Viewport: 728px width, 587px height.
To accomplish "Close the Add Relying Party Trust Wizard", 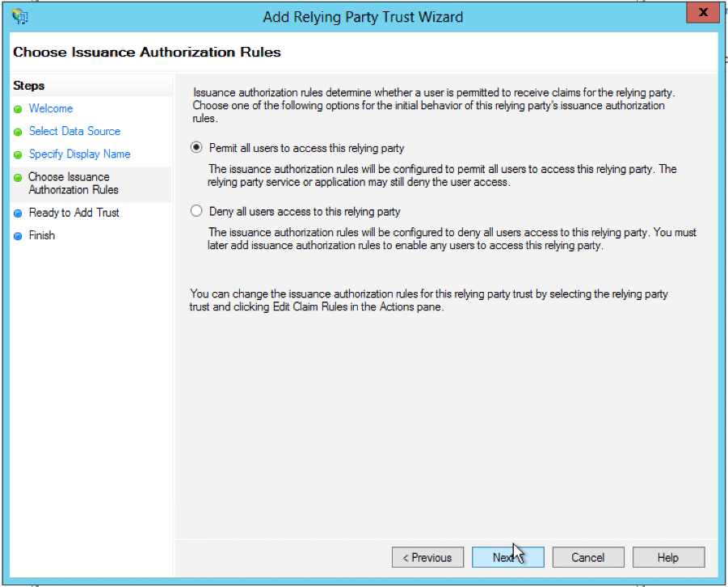I will [x=703, y=13].
